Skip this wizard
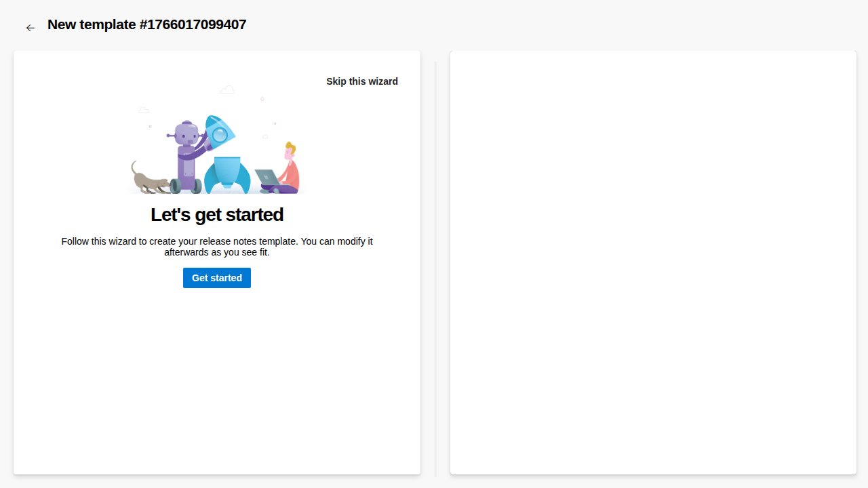The image size is (868, 488). point(362,81)
